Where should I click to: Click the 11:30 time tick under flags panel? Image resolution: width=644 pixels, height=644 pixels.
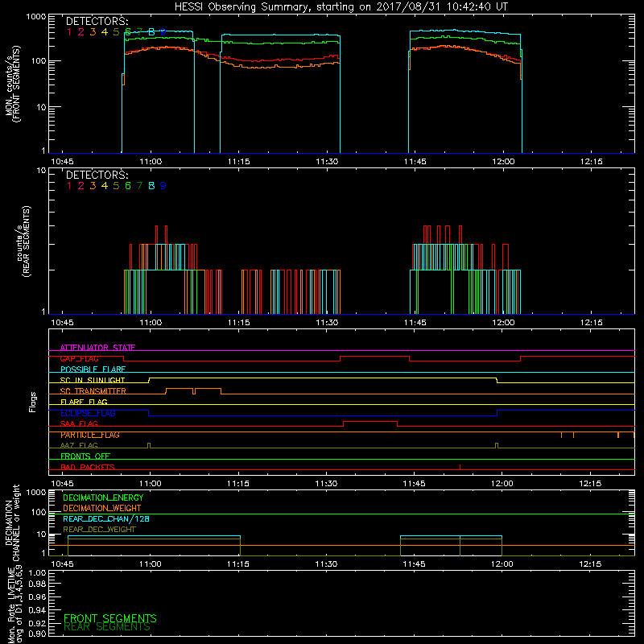tap(326, 484)
